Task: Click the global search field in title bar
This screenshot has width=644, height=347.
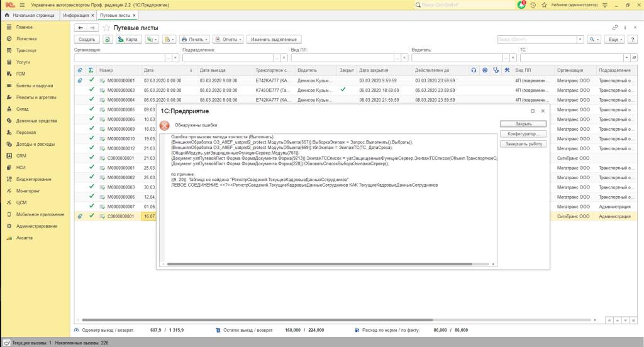Action: click(464, 5)
